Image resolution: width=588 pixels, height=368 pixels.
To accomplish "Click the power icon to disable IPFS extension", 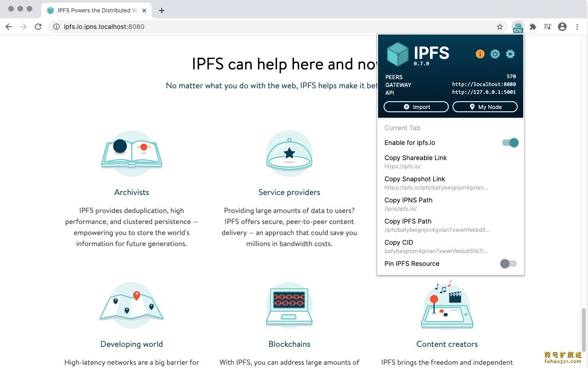I will pyautogui.click(x=495, y=54).
